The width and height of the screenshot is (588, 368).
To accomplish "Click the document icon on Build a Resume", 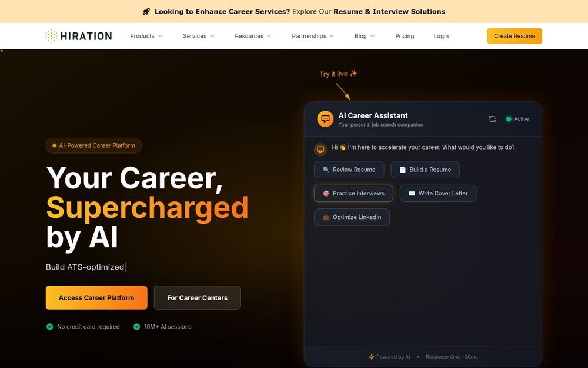I will [x=402, y=170].
